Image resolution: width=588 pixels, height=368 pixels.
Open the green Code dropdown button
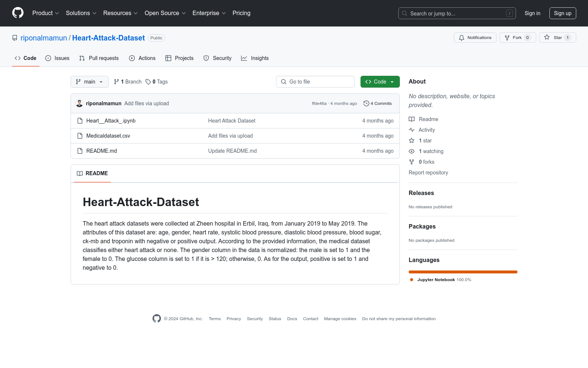(380, 82)
